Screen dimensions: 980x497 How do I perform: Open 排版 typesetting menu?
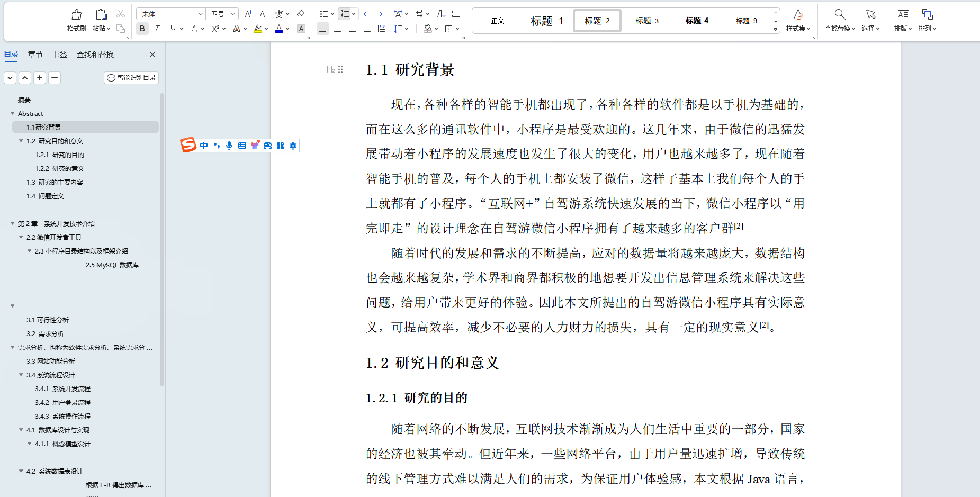pyautogui.click(x=903, y=20)
